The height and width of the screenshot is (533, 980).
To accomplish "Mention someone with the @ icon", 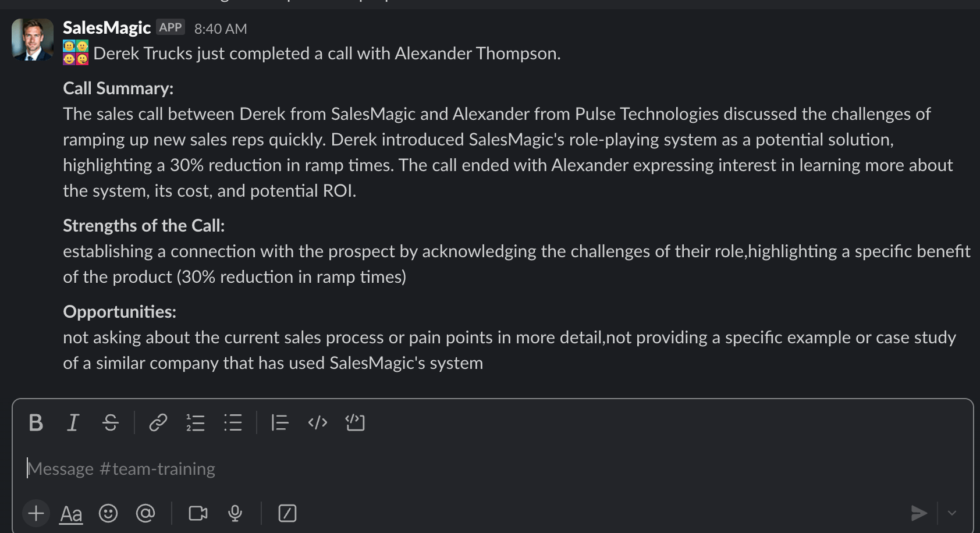I will [x=145, y=513].
